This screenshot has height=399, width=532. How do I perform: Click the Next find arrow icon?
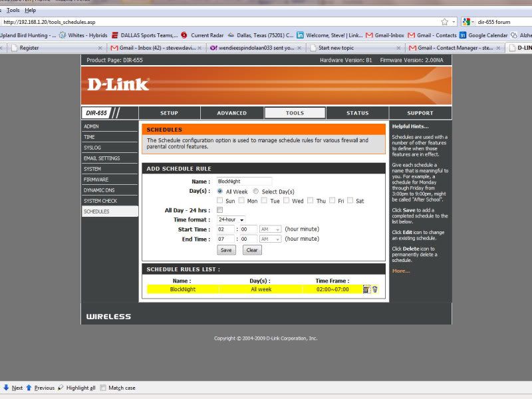[x=6, y=388]
